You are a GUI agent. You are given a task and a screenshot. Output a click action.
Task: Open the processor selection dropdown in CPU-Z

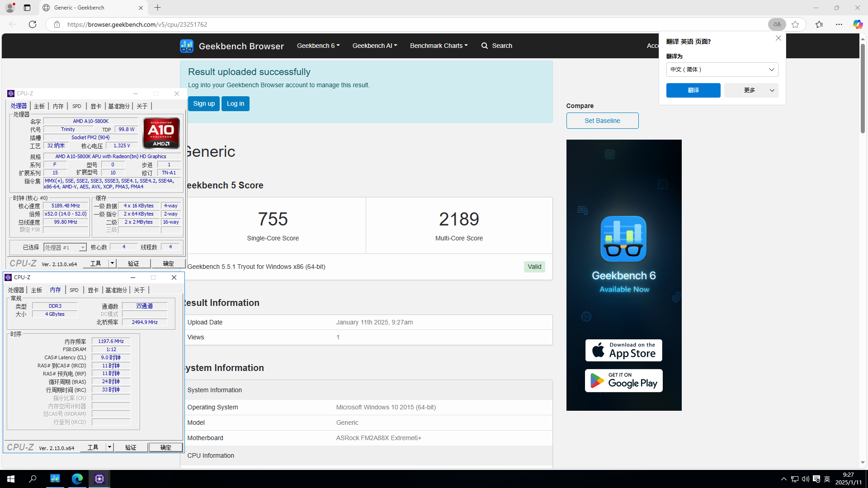point(83,248)
